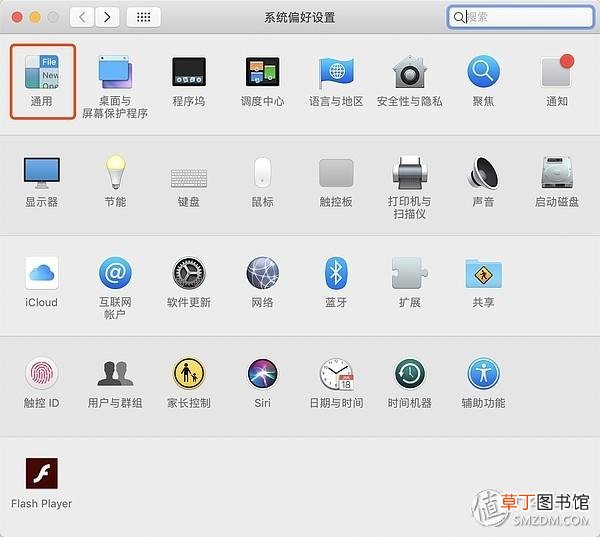The image size is (600, 537).
Task: Open 用户与群组 preferences
Action: [115, 383]
